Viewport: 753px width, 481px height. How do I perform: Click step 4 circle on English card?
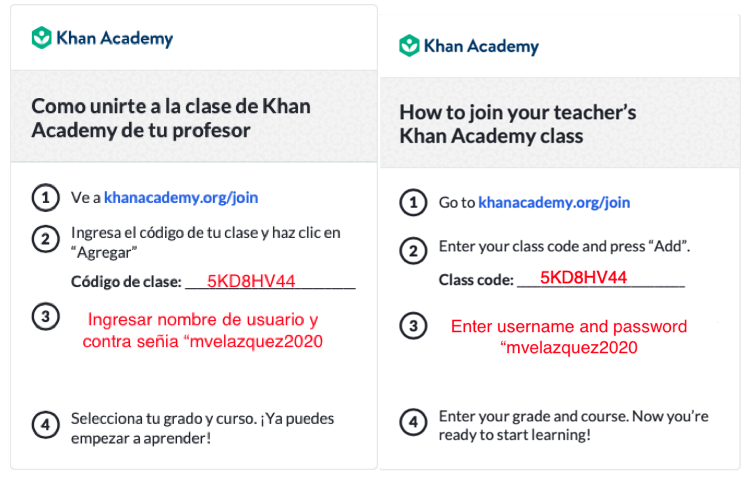coord(411,423)
